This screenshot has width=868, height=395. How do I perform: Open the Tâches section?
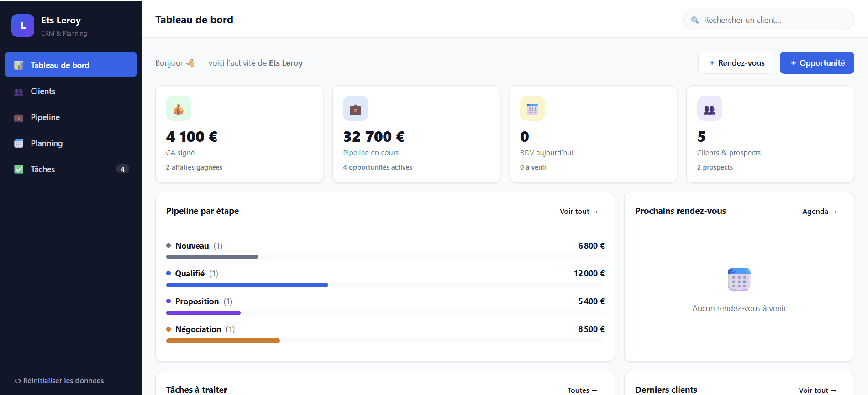pos(71,169)
